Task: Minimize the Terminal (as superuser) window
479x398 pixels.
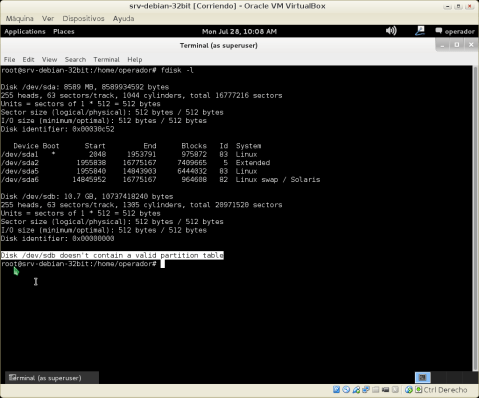Action: point(442,45)
